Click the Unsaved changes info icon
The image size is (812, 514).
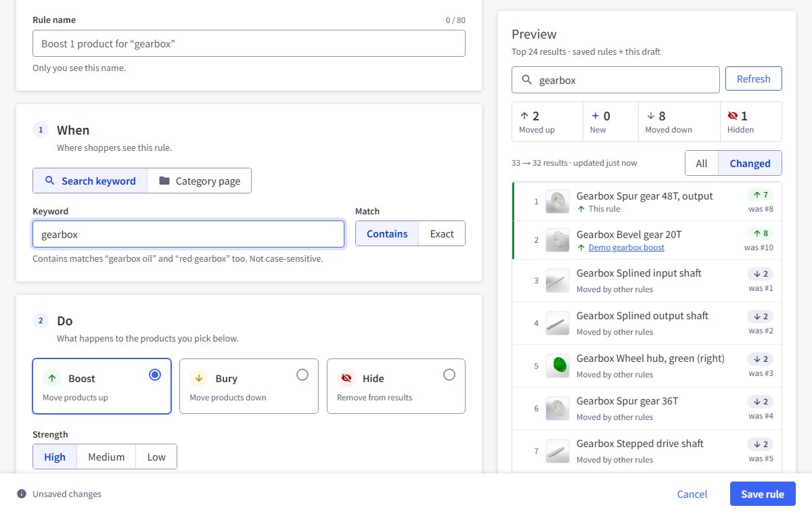(22, 494)
